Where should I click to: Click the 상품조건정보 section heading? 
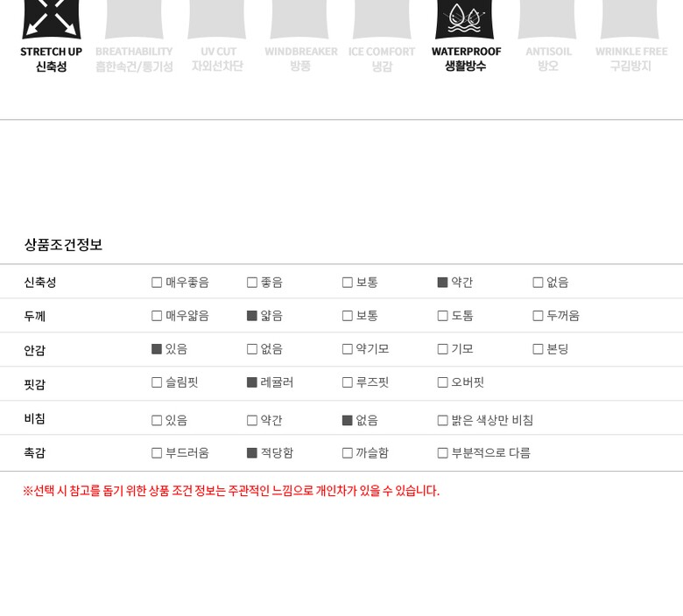63,245
